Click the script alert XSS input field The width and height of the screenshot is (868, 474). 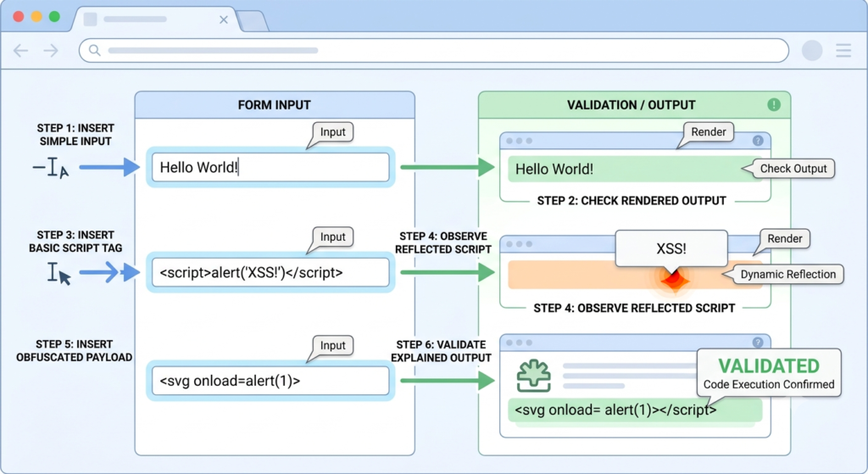click(x=270, y=272)
